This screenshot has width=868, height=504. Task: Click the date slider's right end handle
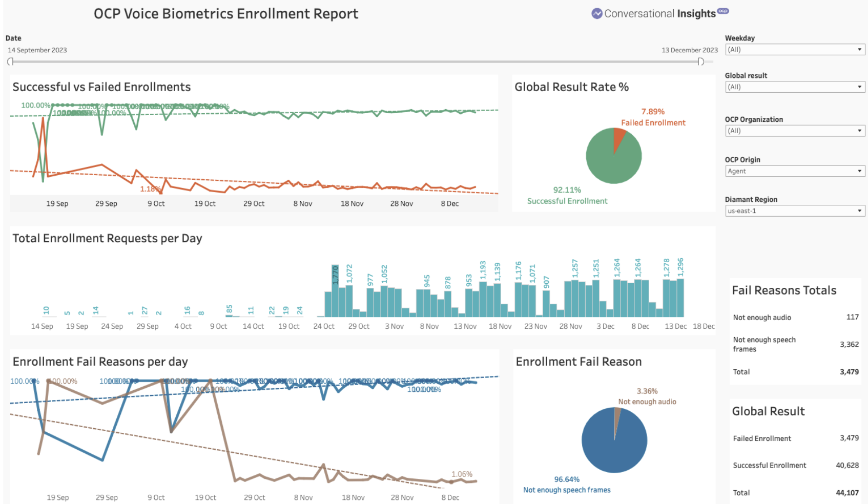pos(701,61)
